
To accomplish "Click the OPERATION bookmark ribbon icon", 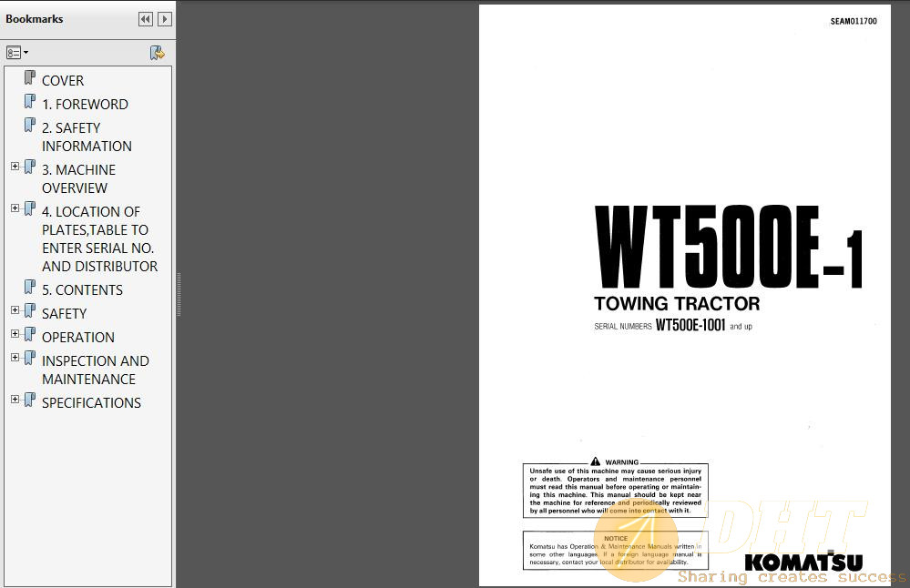I will (29, 335).
